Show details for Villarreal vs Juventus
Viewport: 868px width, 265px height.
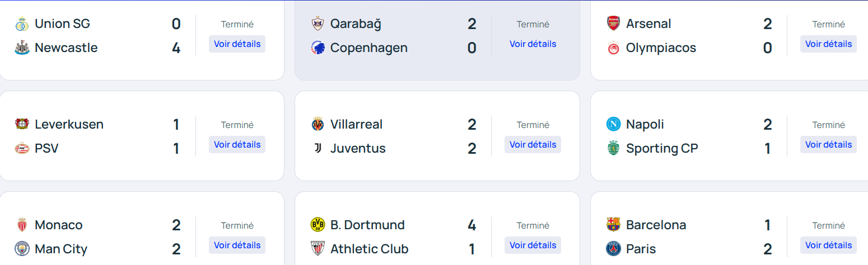click(x=533, y=144)
